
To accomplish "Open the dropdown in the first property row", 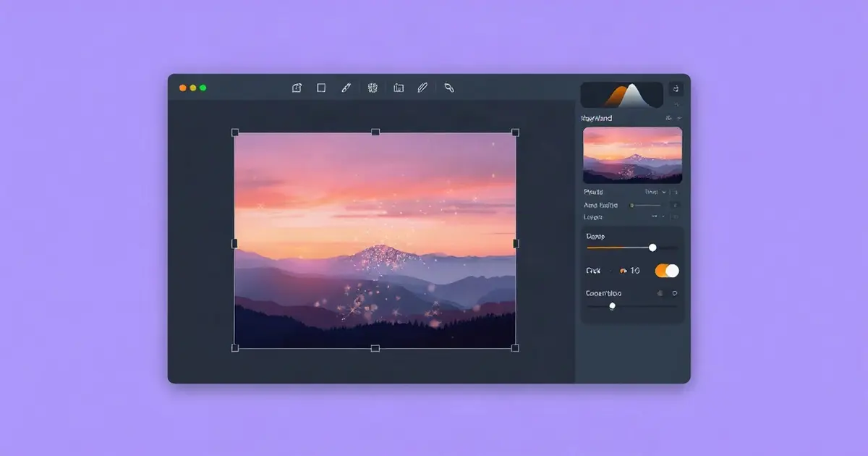I will (x=655, y=193).
